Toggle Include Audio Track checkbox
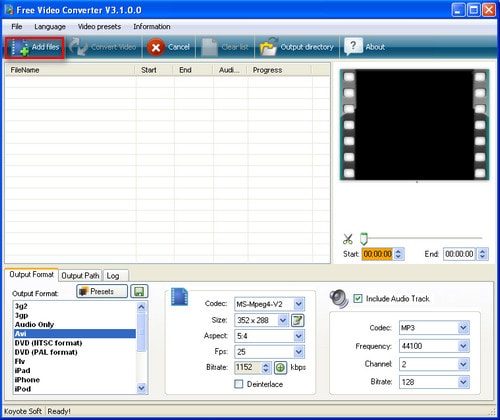This screenshot has width=500, height=420. click(358, 298)
